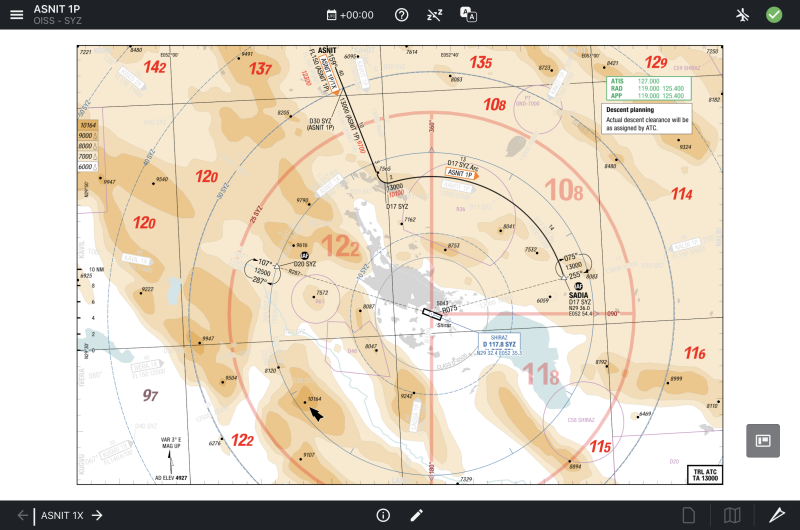Open the hamburger main menu
800x530 pixels.
pyautogui.click(x=17, y=15)
